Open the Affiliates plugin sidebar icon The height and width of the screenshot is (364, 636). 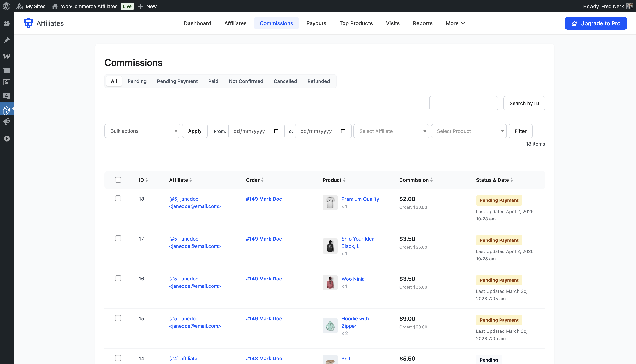[x=6, y=109]
